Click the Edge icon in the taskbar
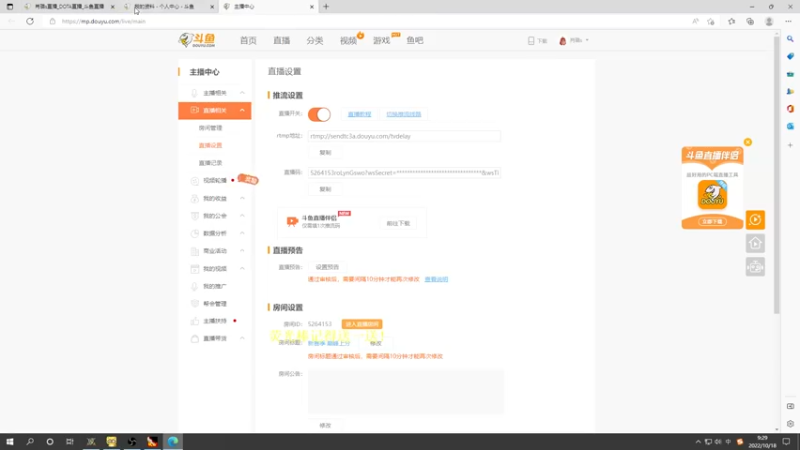 [x=172, y=441]
